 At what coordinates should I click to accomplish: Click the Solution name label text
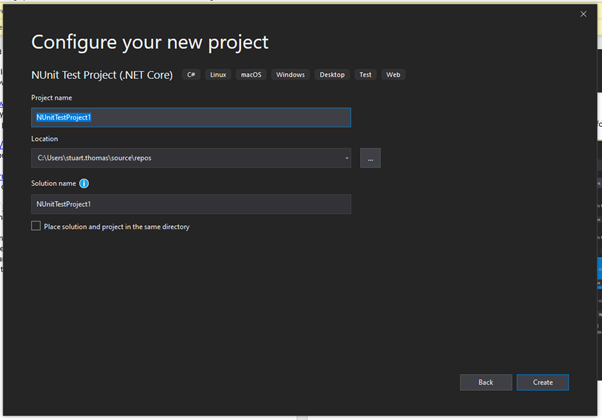(x=53, y=184)
